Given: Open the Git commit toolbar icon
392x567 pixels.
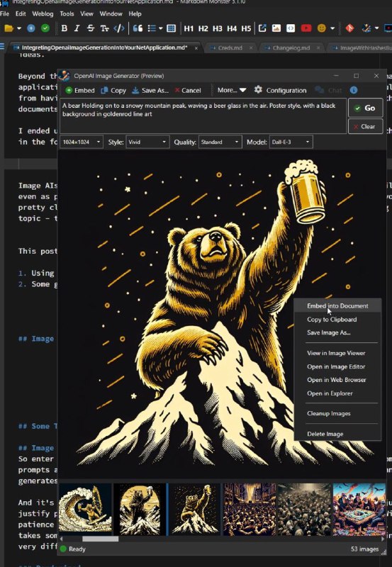Looking at the screenshot, I should point(349,28).
